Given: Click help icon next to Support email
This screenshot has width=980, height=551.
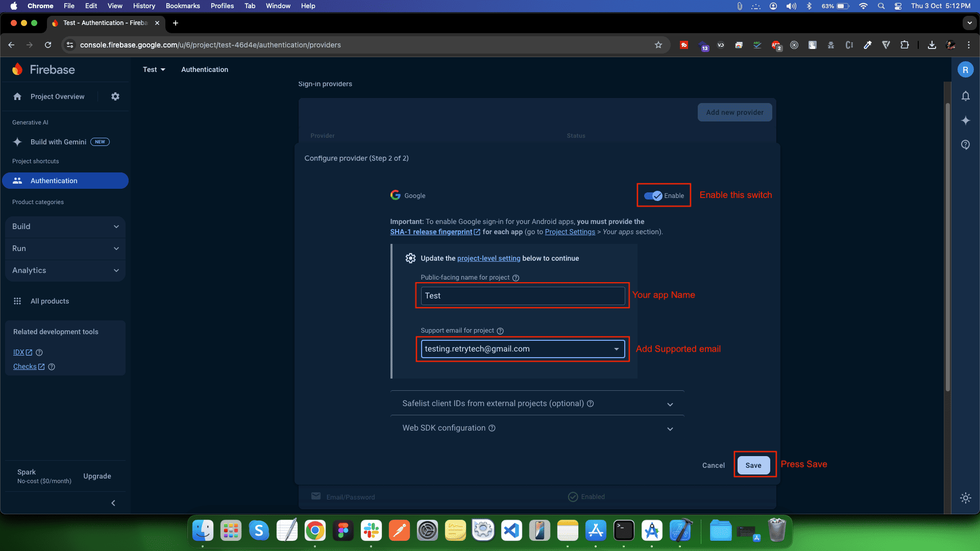Looking at the screenshot, I should (x=500, y=331).
